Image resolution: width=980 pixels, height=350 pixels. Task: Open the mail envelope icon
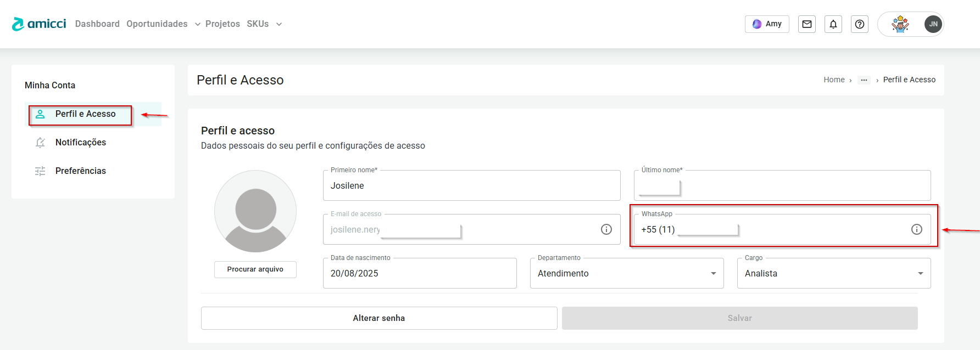tap(806, 24)
